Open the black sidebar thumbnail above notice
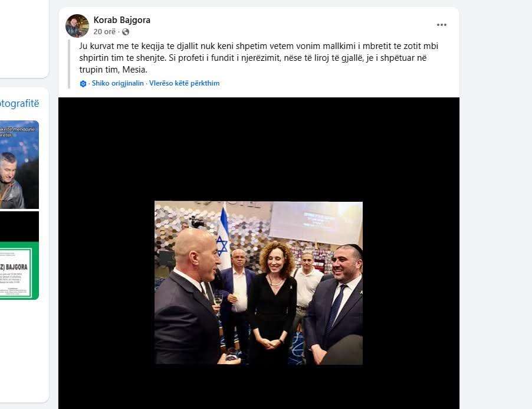Image resolution: width=532 pixels, height=409 pixels. [x=19, y=227]
